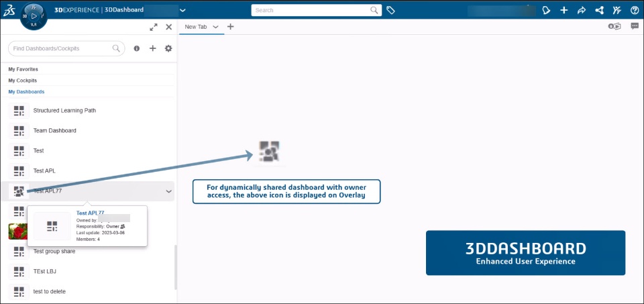The width and height of the screenshot is (644, 304).
Task: Click the Test APL77 title in tooltip
Action: pos(90,213)
